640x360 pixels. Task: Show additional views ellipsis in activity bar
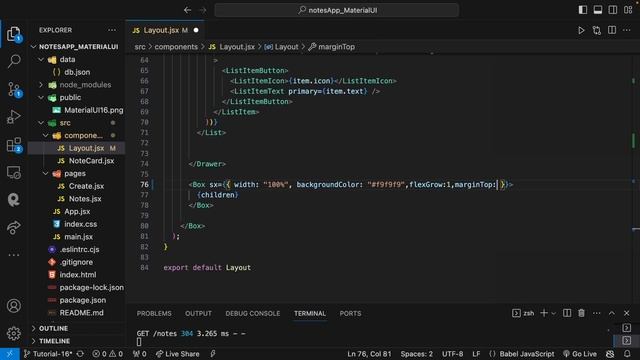(14, 255)
